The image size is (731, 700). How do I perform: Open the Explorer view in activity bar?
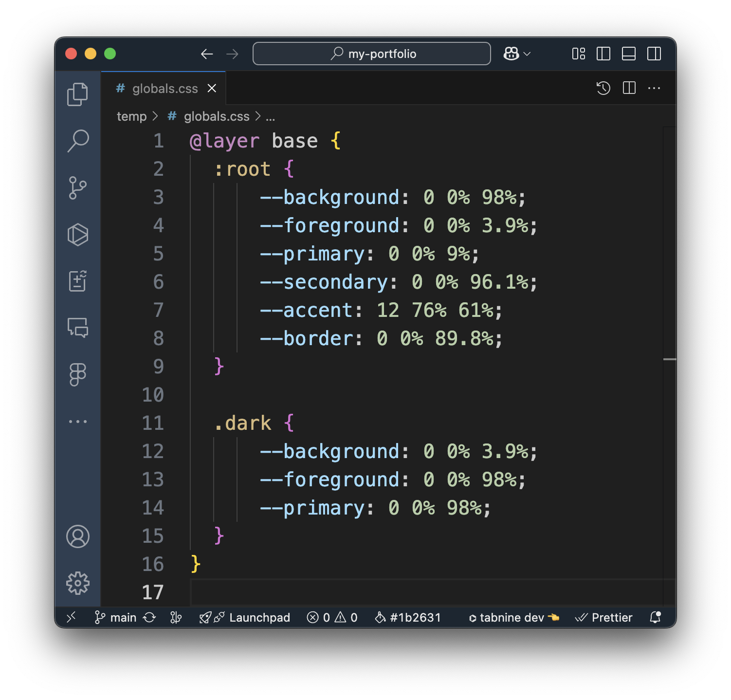coord(77,94)
